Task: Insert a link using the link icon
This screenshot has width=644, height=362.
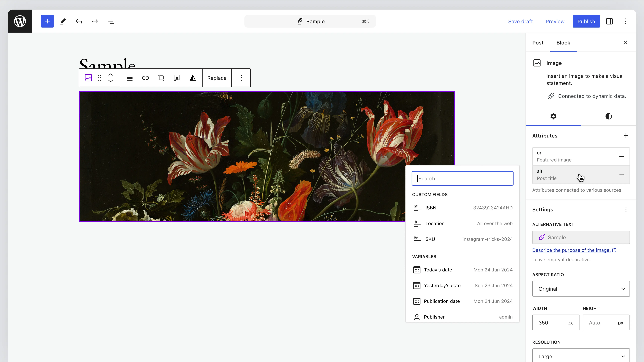Action: [x=145, y=78]
